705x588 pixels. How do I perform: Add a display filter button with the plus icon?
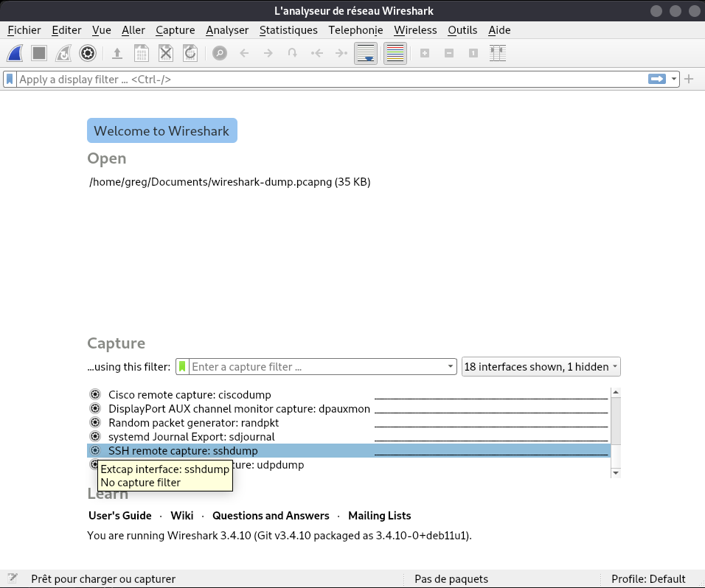coord(690,79)
